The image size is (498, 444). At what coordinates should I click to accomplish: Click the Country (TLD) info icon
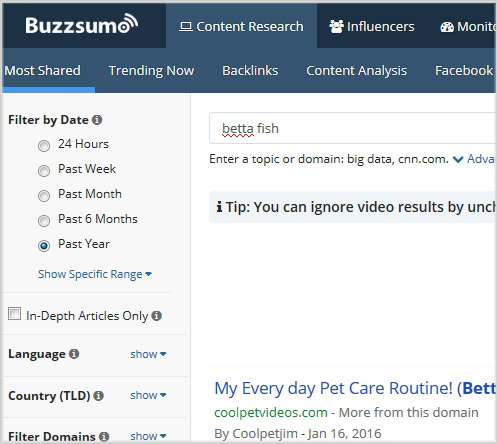pos(98,396)
